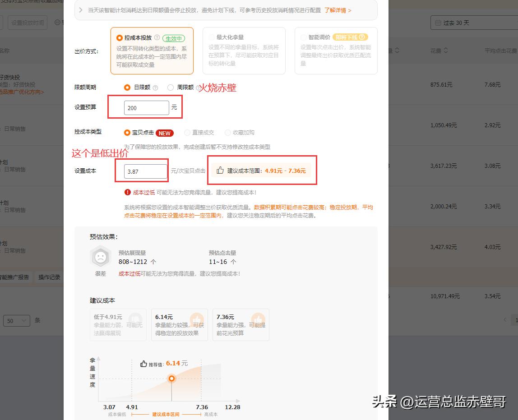Click the 日限额 question mark help icon

pos(155,87)
